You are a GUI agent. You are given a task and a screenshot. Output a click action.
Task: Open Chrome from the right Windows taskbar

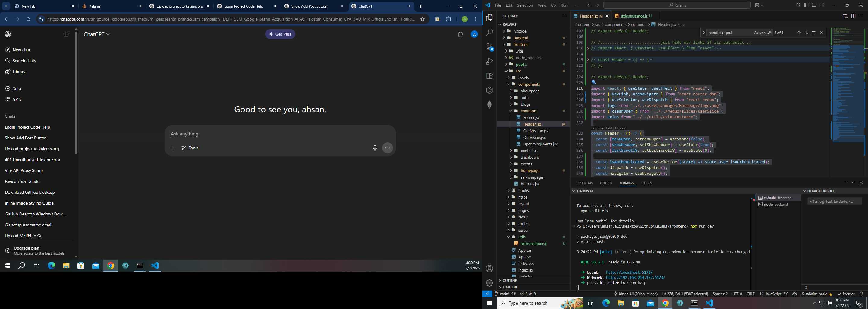665,303
